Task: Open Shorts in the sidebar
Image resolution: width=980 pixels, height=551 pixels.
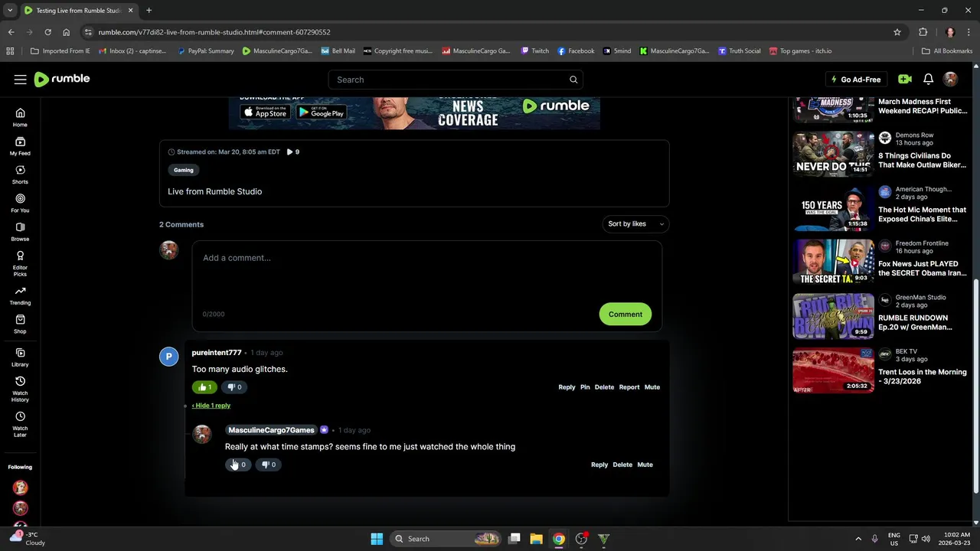Action: [x=20, y=174]
